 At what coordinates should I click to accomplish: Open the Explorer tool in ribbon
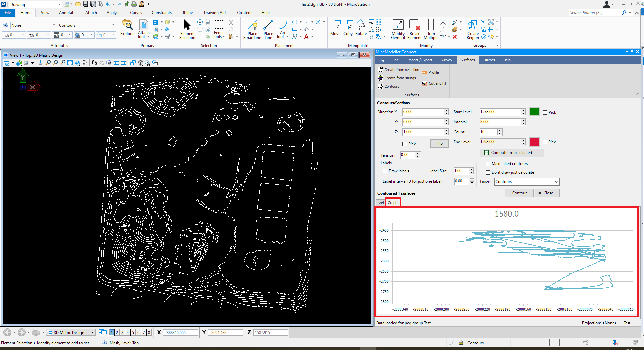tap(127, 28)
